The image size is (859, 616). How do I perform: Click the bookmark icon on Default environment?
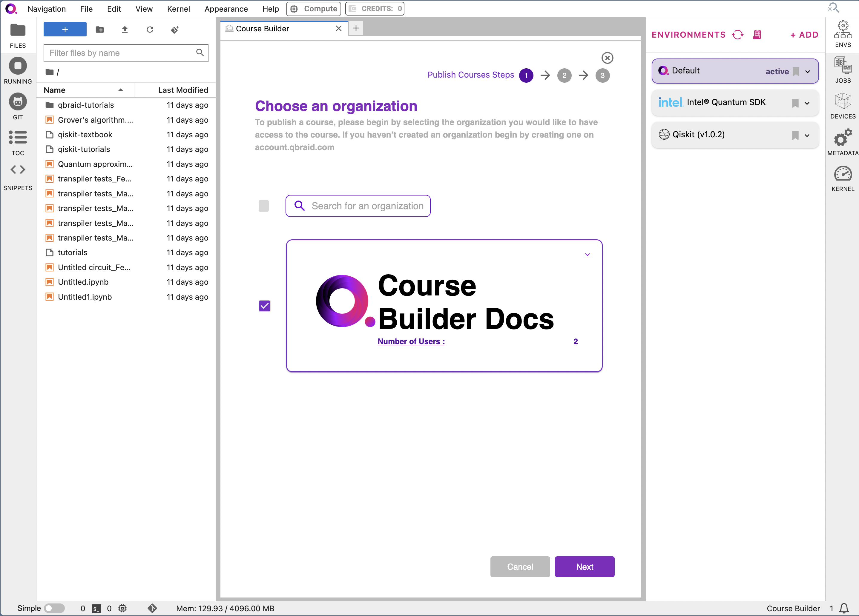(x=796, y=72)
